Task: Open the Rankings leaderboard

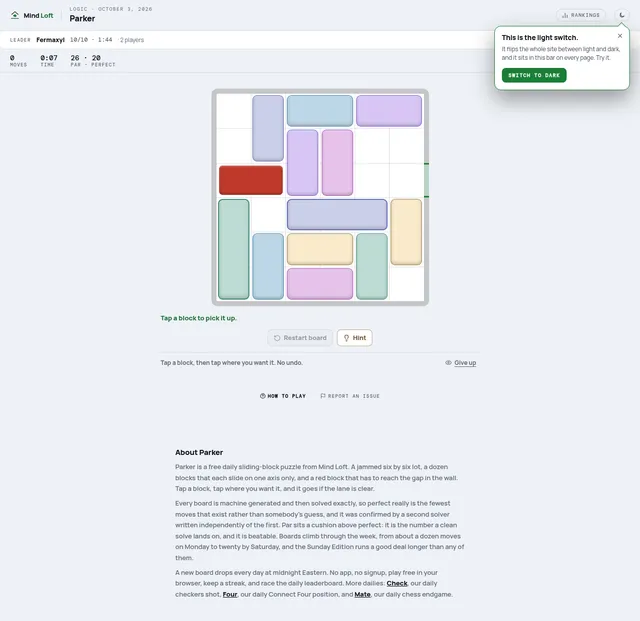Action: coord(581,15)
